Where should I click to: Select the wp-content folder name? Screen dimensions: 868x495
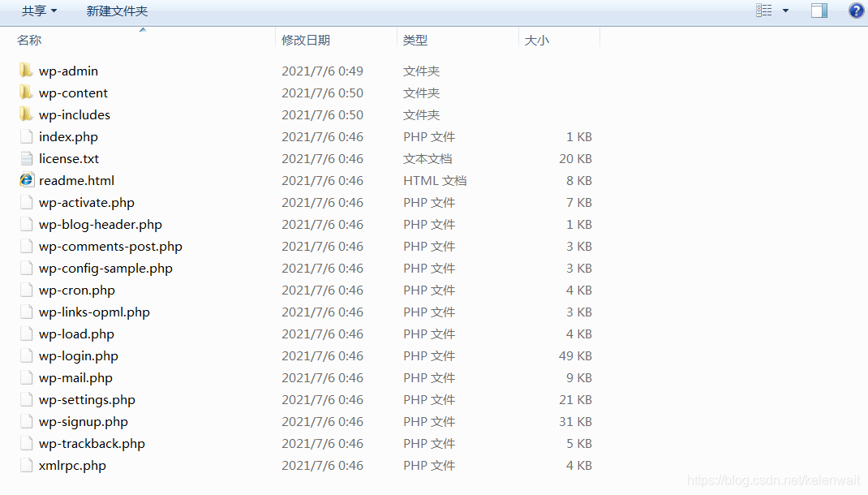pos(73,93)
